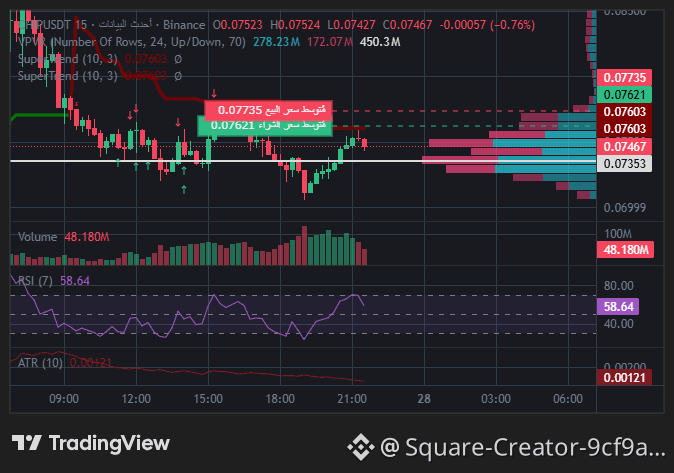674x473 pixels.
Task: Click the green average buy price 0.07621 label
Action: click(265, 126)
